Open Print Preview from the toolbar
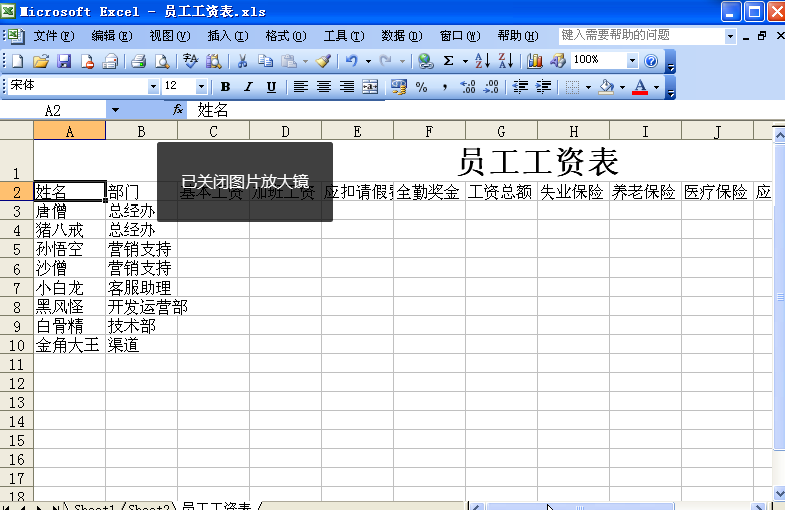 click(x=162, y=61)
